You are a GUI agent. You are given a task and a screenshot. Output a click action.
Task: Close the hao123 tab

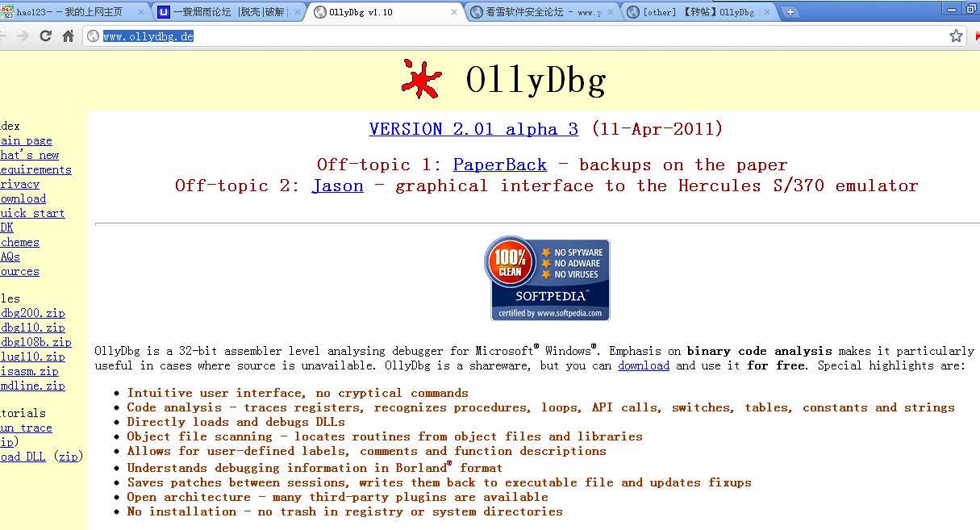coord(141,12)
